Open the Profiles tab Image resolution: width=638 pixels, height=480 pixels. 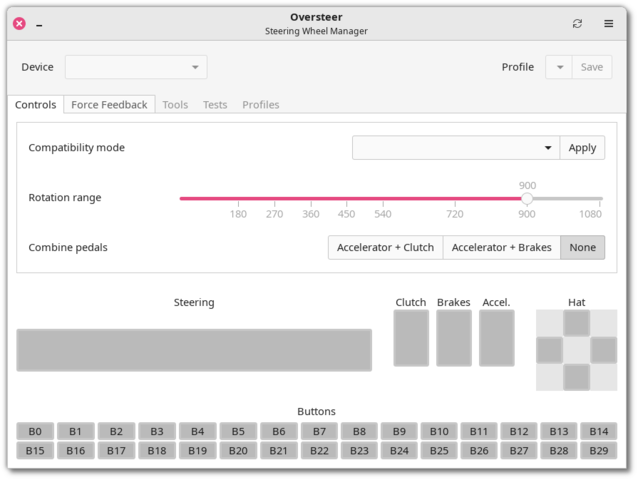tap(260, 105)
